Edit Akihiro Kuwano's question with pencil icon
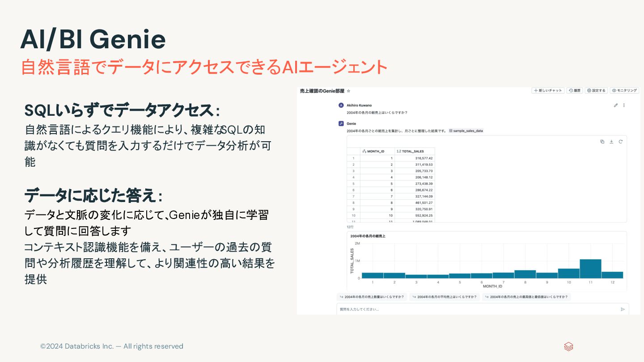644x362 pixels. click(x=616, y=105)
